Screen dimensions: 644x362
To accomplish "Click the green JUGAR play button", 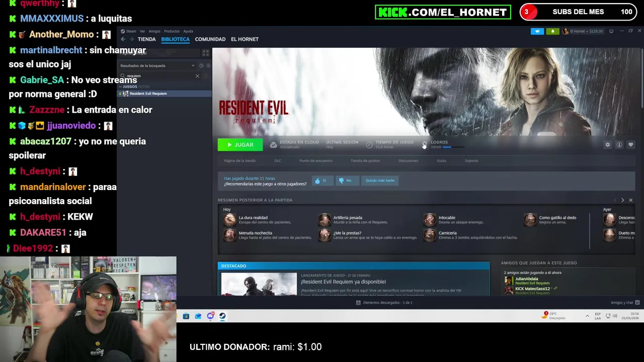I will click(240, 145).
